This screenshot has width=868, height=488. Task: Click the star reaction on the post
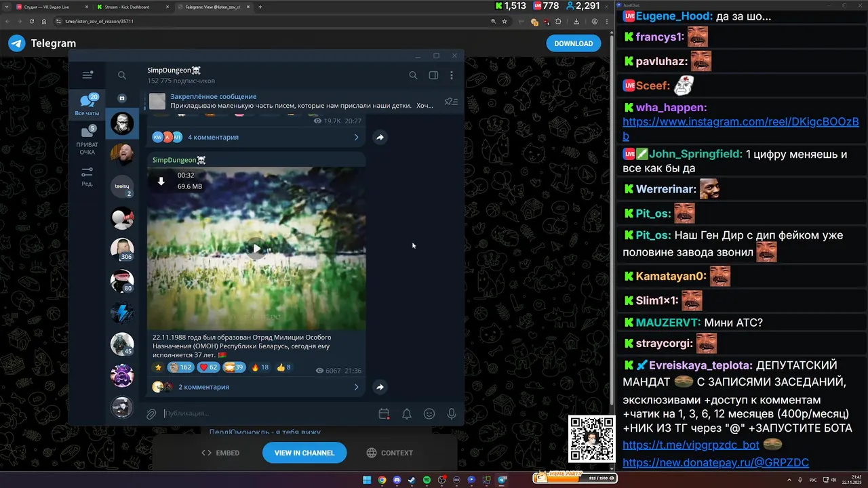[159, 367]
